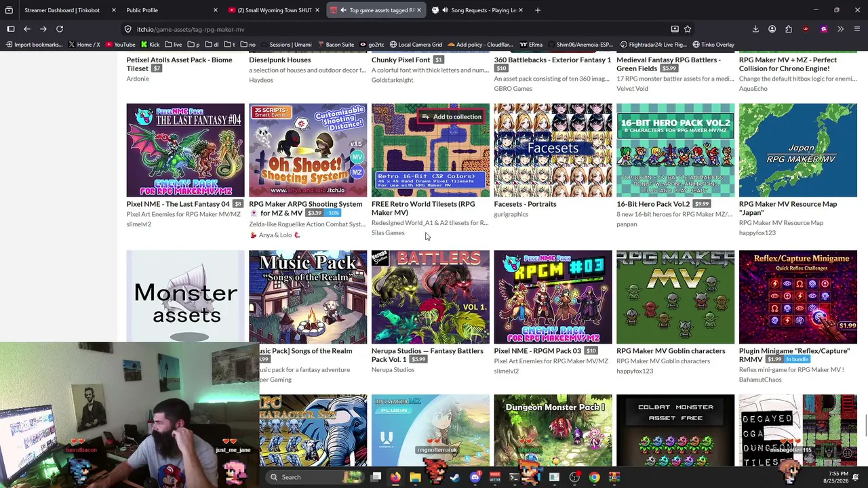The width and height of the screenshot is (868, 488).
Task: Expand the toolbar overflow chevron
Action: point(840,29)
